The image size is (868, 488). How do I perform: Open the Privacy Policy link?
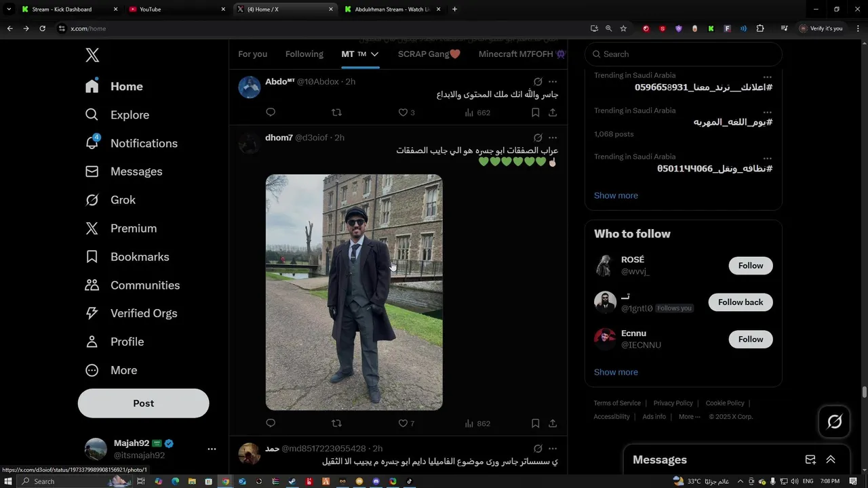(673, 403)
